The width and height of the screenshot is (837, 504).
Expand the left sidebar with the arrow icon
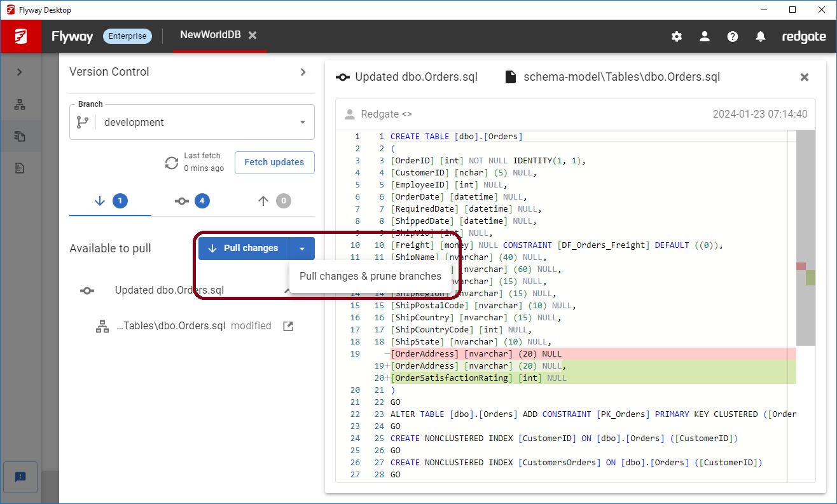(x=21, y=72)
